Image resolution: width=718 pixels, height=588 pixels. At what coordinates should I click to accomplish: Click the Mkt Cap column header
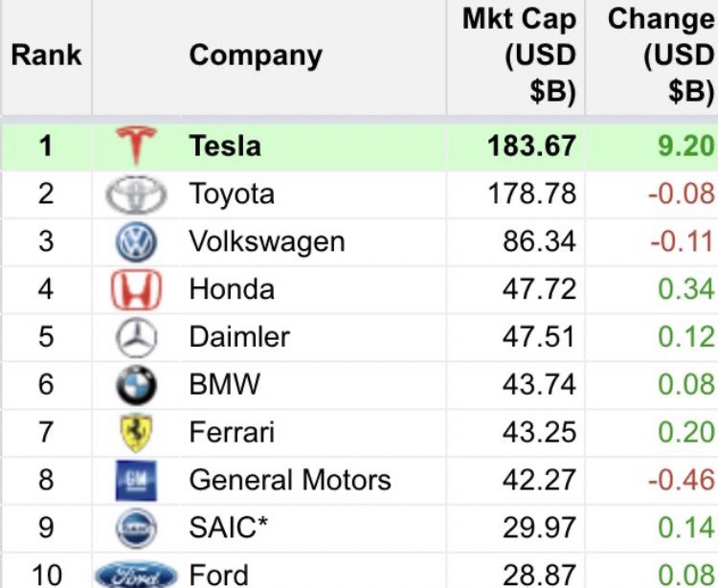(519, 55)
